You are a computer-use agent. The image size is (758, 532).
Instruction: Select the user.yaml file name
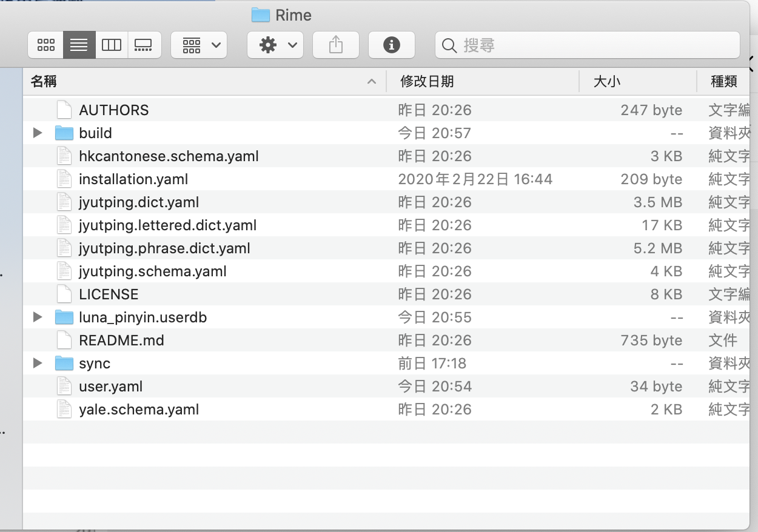111,387
